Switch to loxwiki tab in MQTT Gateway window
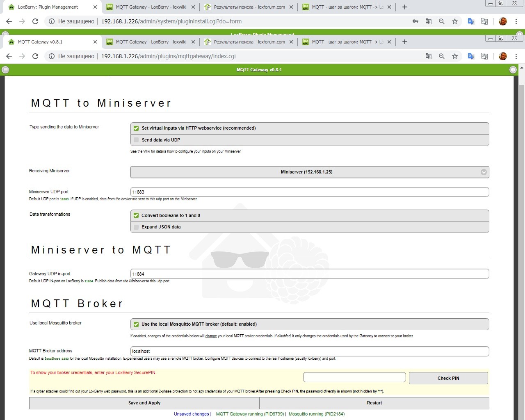525x420 pixels. [151, 42]
